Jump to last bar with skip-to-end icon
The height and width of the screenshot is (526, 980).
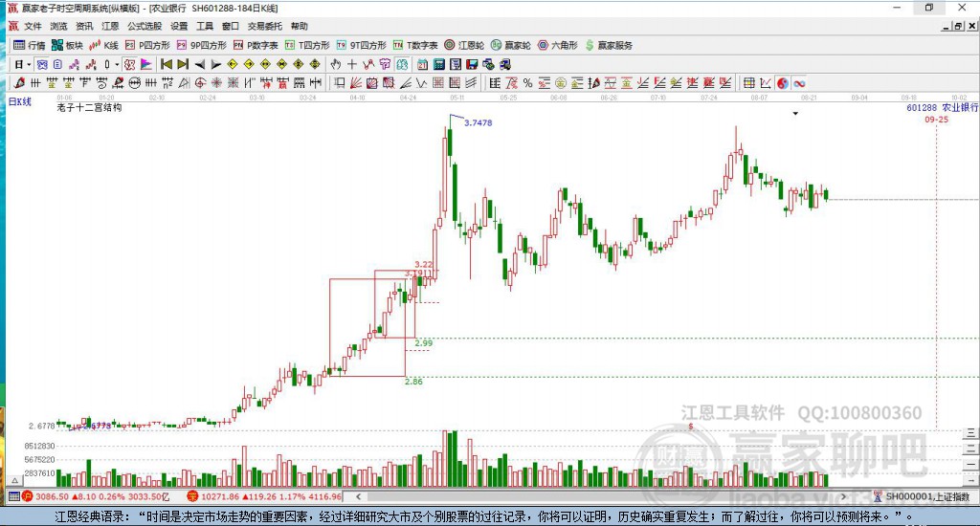183,64
